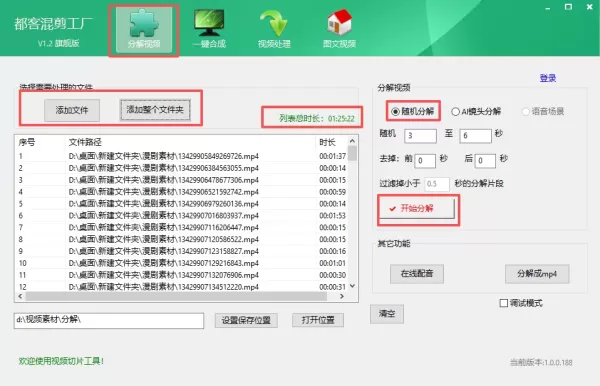This screenshot has width=600, height=386.
Task: Enable the 调试模式 checkbox
Action: pyautogui.click(x=521, y=303)
